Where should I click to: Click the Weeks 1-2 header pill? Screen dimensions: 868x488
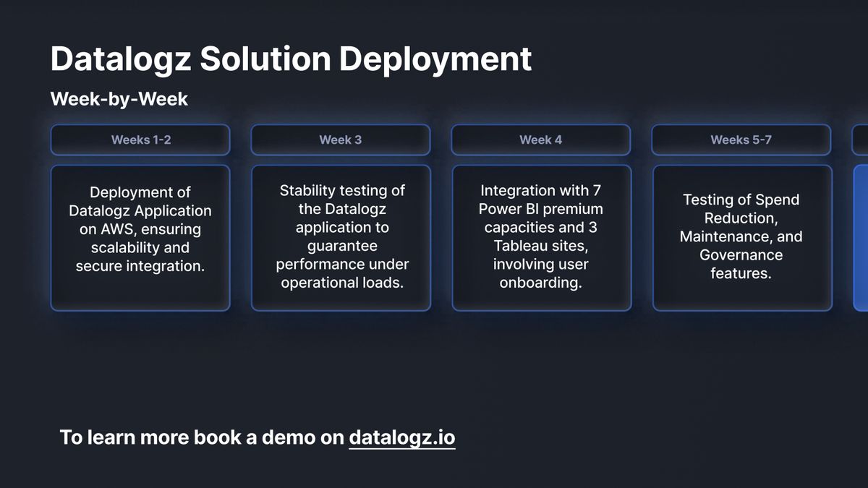[x=140, y=140]
